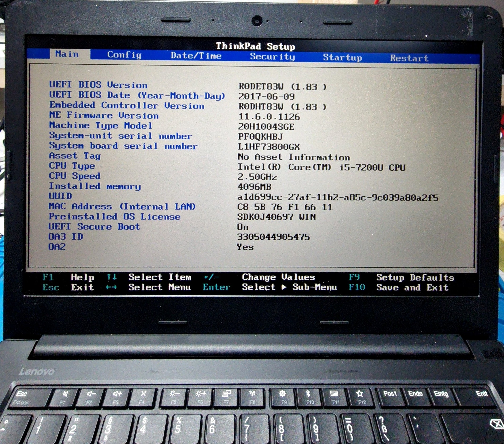Viewport: 504px width, 444px height.
Task: Select the 'Installed memory' label
Action: (95, 186)
